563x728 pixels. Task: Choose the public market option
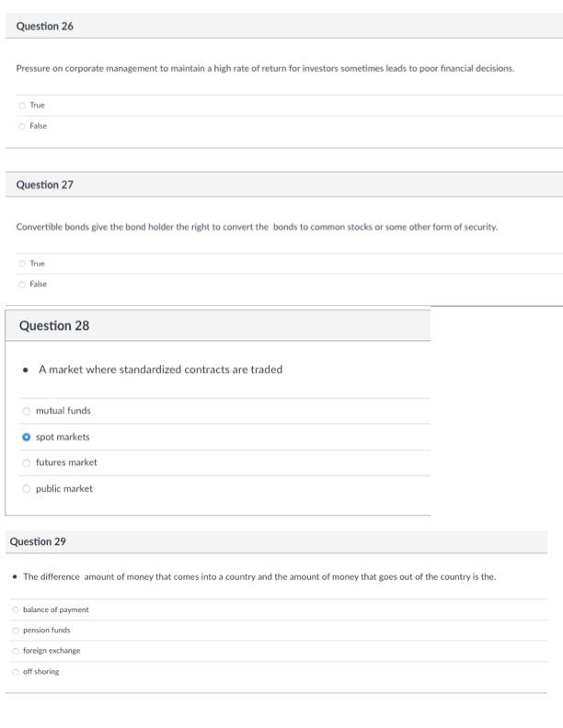26,489
